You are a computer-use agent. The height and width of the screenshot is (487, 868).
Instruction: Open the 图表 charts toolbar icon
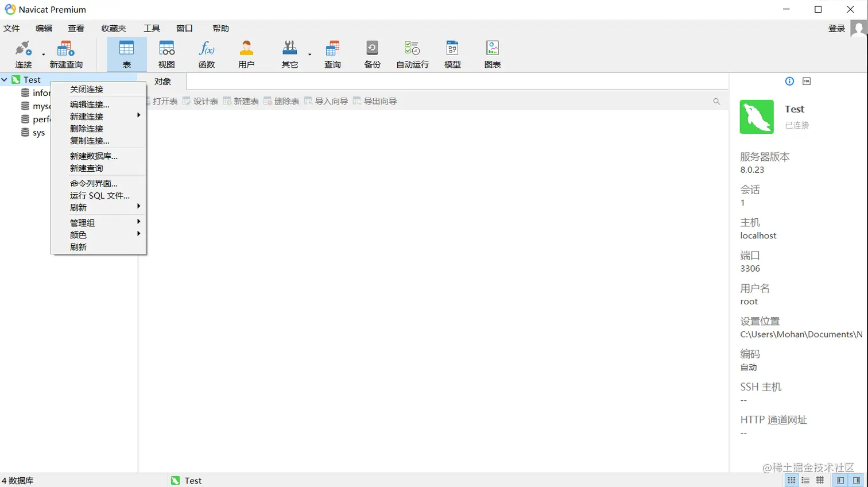pyautogui.click(x=493, y=55)
